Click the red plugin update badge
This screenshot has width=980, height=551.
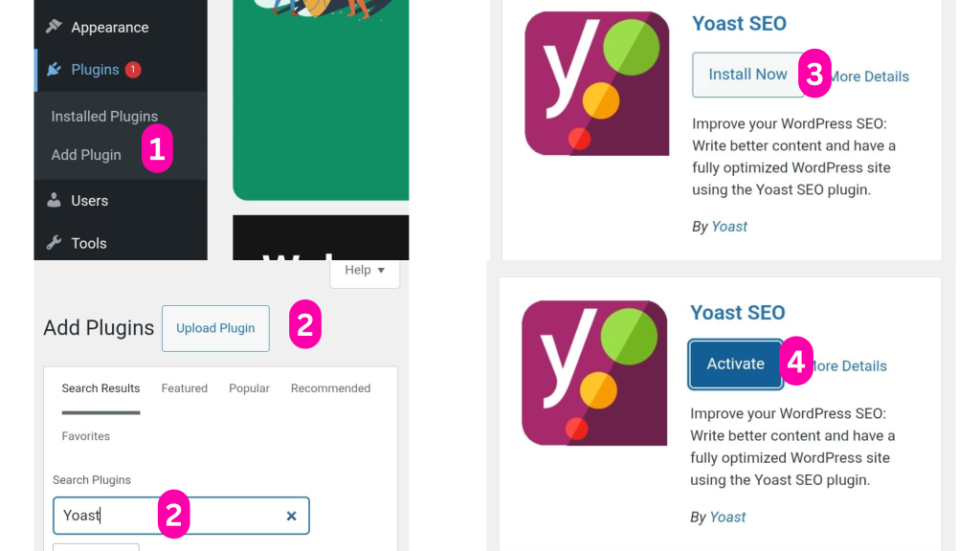click(133, 69)
